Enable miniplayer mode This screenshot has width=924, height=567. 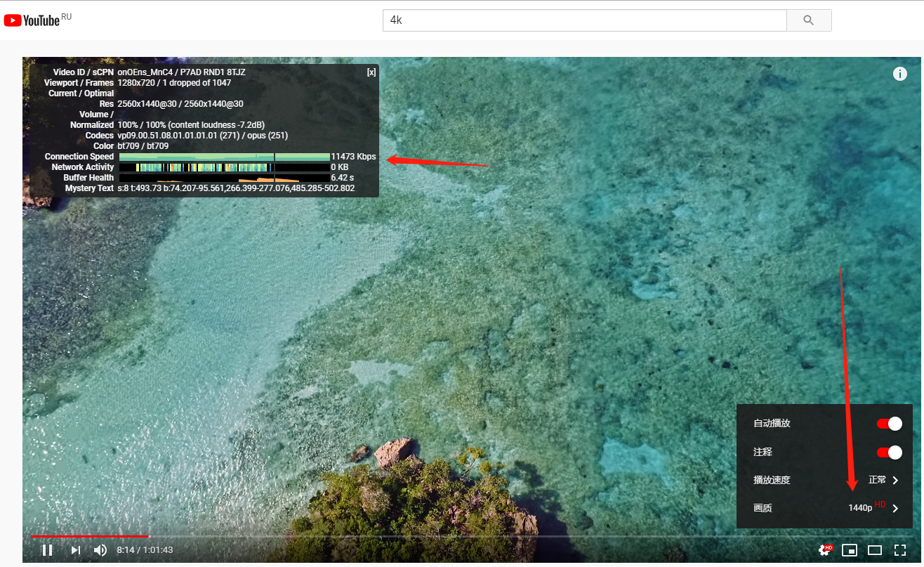[x=850, y=550]
